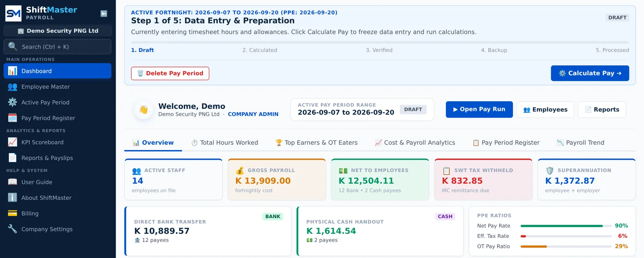Open the Pay Period Register tab
Viewport: 644px width, 258px height.
[x=506, y=143]
